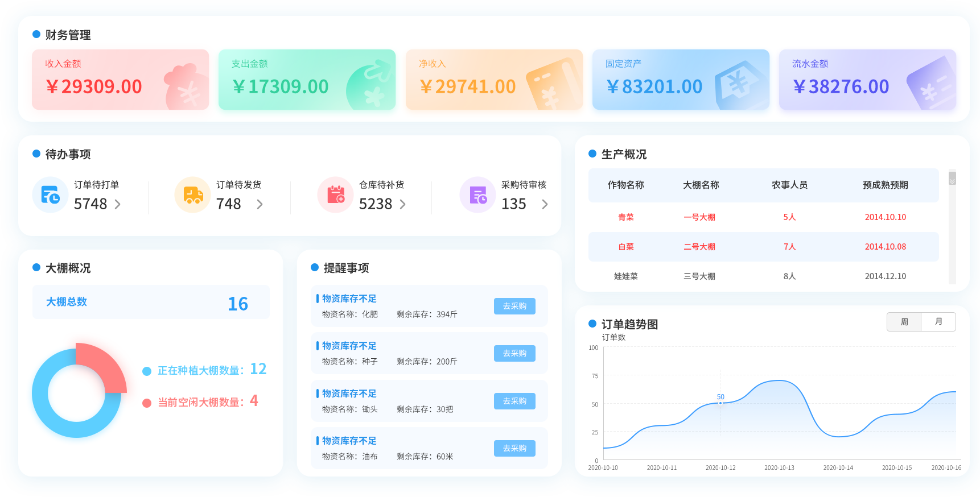This screenshot has width=980, height=497.
Task: Click the yen tag icon on 固定资产 card
Action: tap(739, 84)
